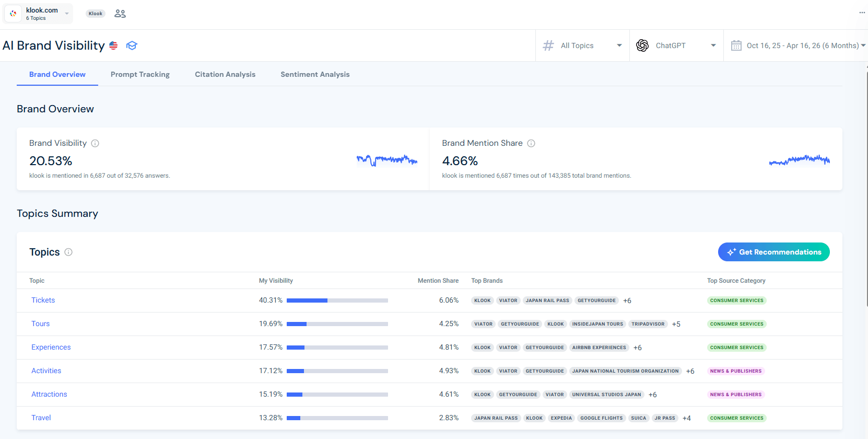Click the Klook brand tag in header
The image size is (868, 439).
coord(96,14)
